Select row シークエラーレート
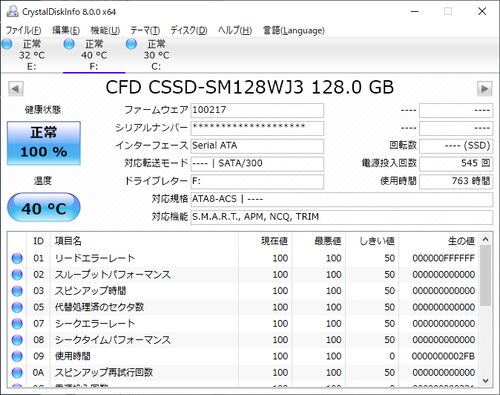Image resolution: width=500 pixels, height=395 pixels. tap(244, 324)
